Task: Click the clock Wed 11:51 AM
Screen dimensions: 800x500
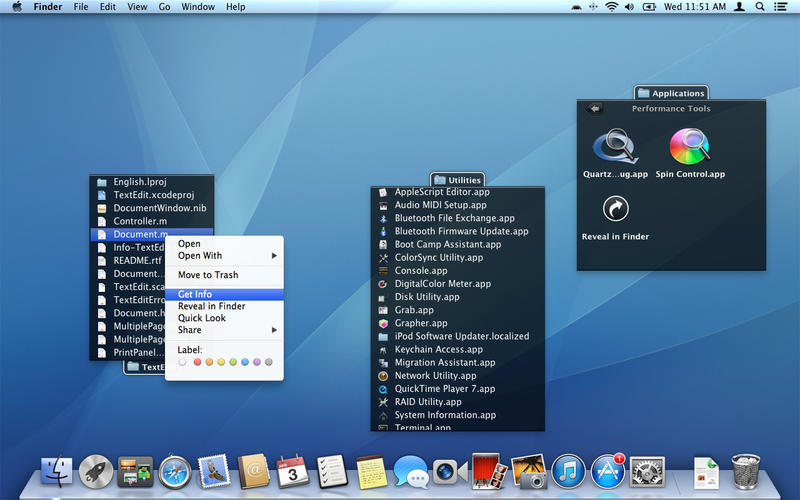Action: coord(694,7)
